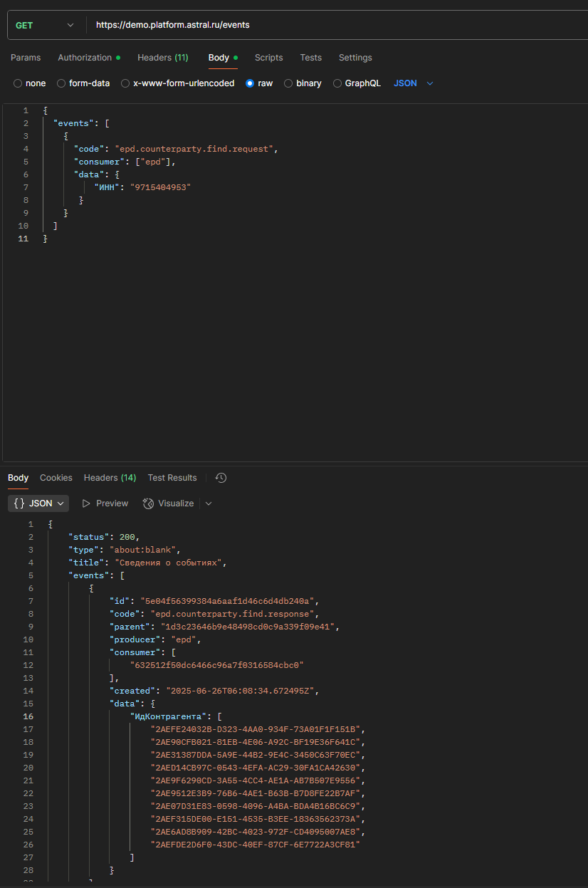Image resolution: width=588 pixels, height=888 pixels.
Task: Open the response history clock icon
Action: tap(221, 478)
